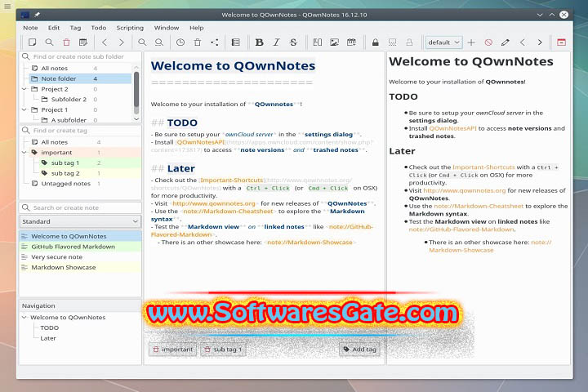The image size is (588, 392).
Task: Switch to next workspace arrow
Action: pyautogui.click(x=540, y=42)
